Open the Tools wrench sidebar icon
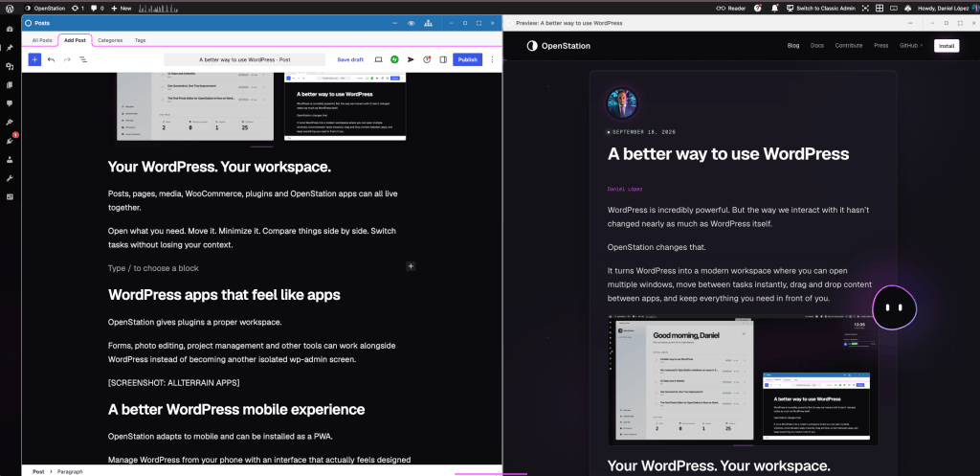 click(10, 178)
